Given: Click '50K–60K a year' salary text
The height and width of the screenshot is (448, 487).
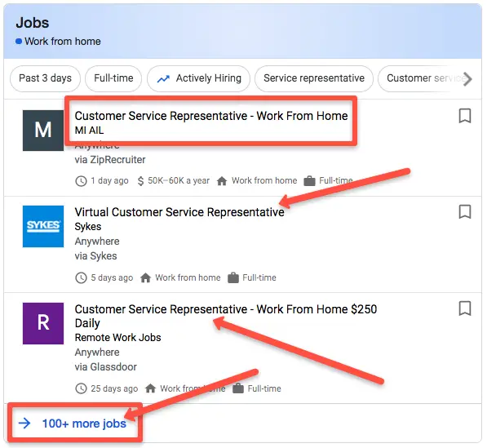Looking at the screenshot, I should point(179,180).
